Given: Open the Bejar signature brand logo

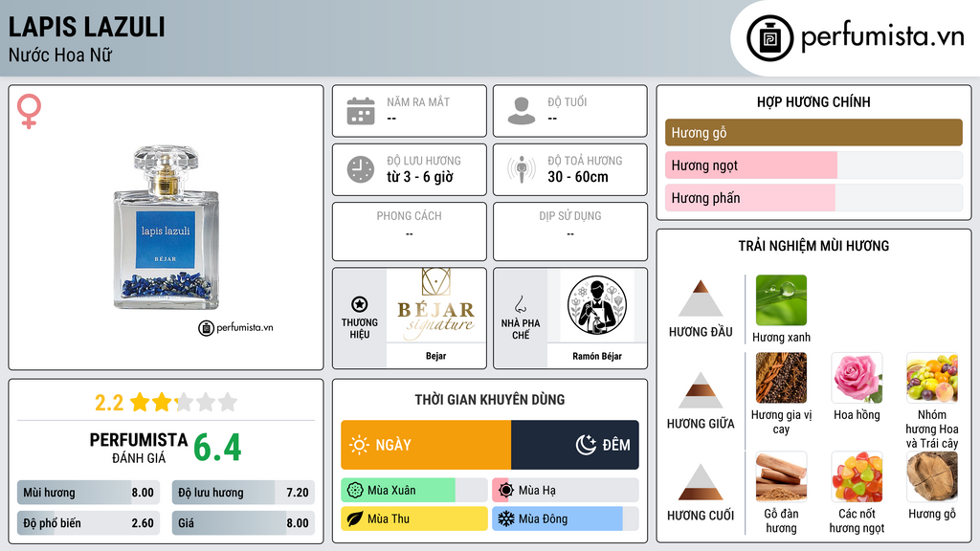Looking at the screenshot, I should point(436,305).
